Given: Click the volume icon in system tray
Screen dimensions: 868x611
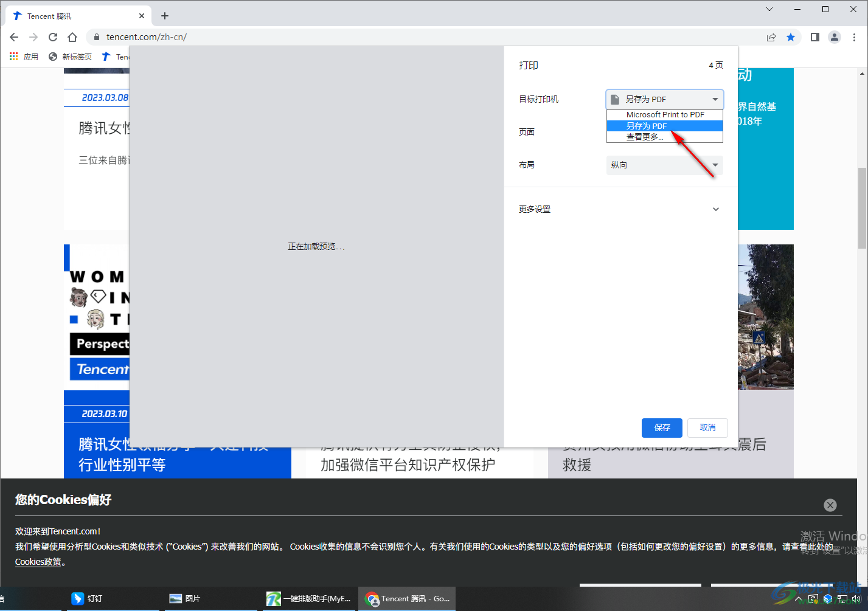Looking at the screenshot, I should (856, 599).
